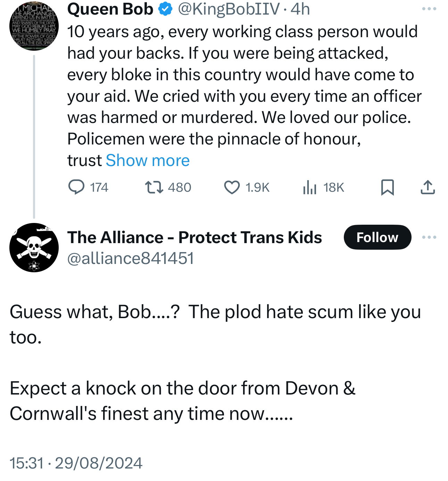Bookmark Queen Bob's tweet
This screenshot has height=481, width=448.
coord(387,187)
